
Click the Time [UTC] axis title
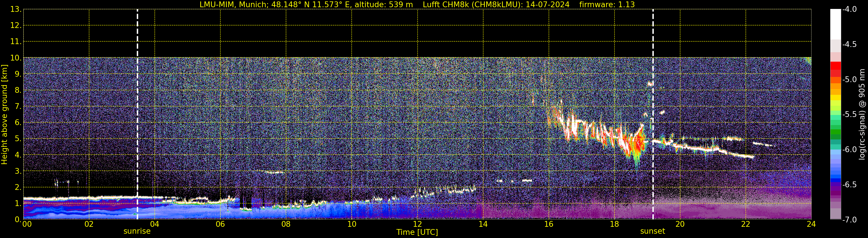pos(417,232)
